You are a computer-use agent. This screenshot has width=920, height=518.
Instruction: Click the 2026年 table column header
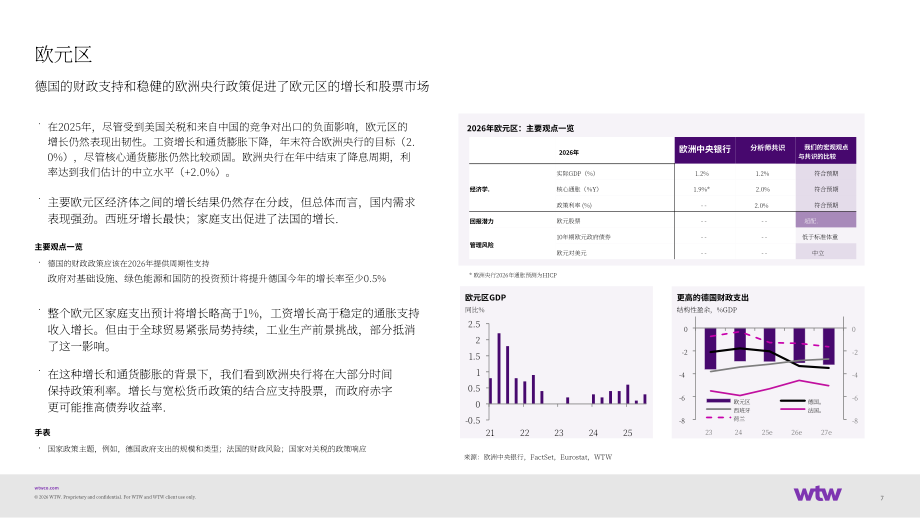(569, 153)
